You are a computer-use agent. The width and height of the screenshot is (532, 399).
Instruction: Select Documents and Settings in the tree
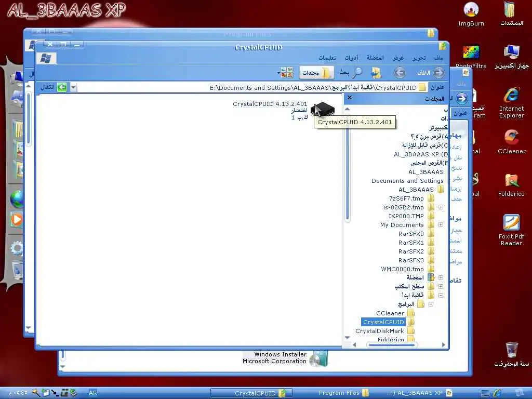tap(407, 181)
